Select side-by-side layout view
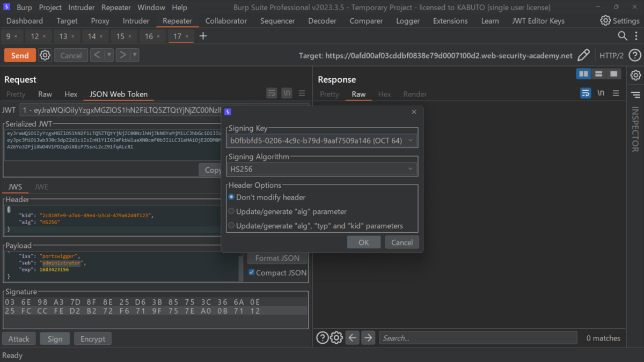Image resolution: width=644 pixels, height=362 pixels. coord(584,74)
